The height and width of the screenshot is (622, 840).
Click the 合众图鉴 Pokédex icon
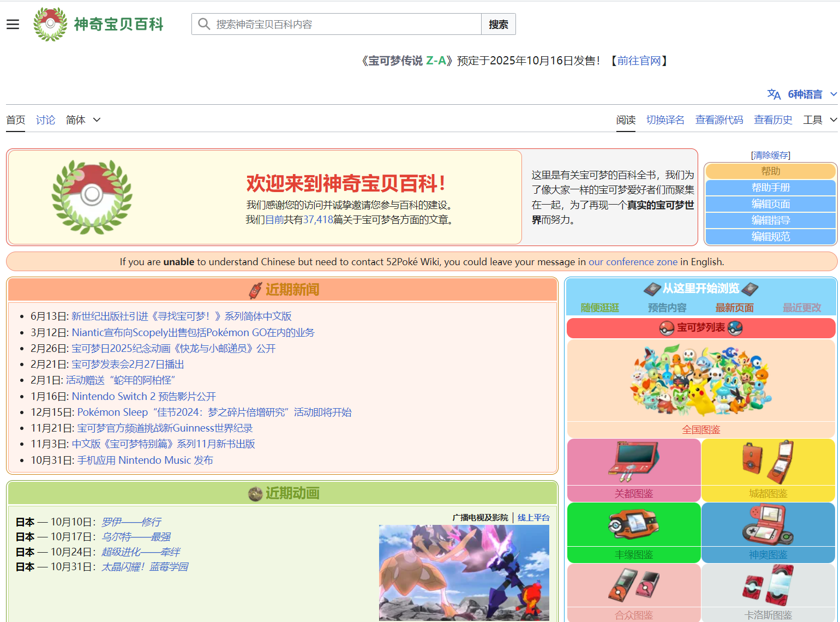pyautogui.click(x=633, y=585)
